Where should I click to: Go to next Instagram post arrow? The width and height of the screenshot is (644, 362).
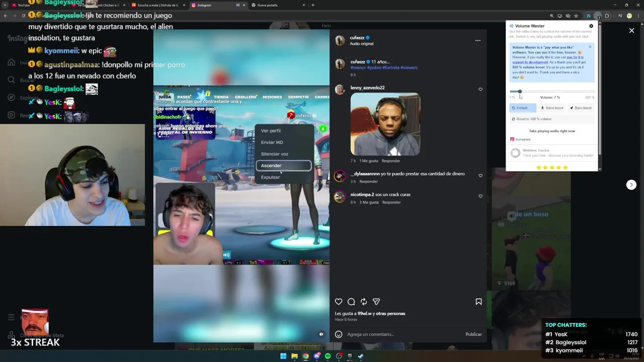point(631,185)
